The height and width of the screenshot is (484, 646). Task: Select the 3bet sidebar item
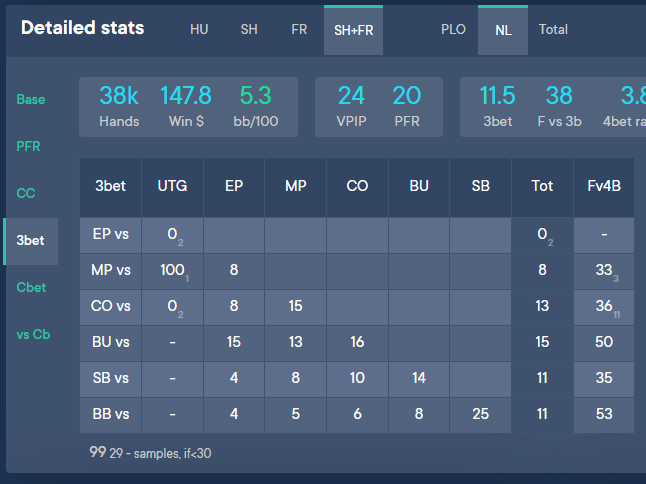[x=30, y=241]
